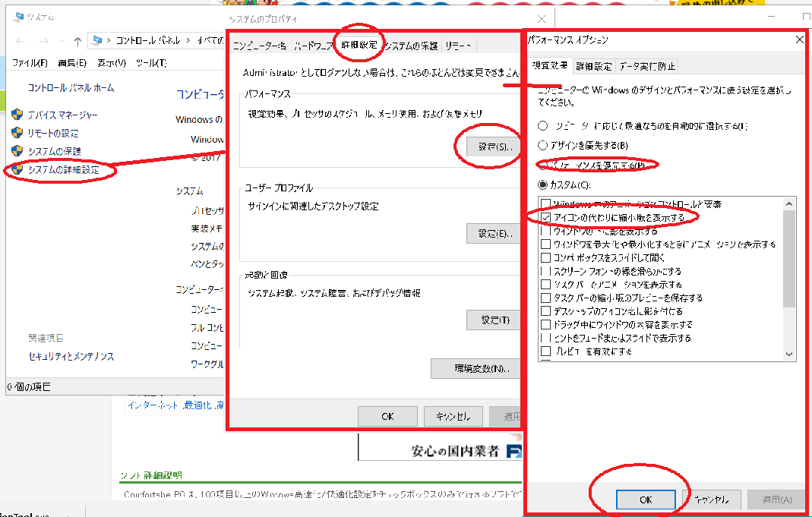Image resolution: width=812 pixels, height=517 pixels.
Task: Select 詳細設定 tab in System Properties
Action: (359, 45)
